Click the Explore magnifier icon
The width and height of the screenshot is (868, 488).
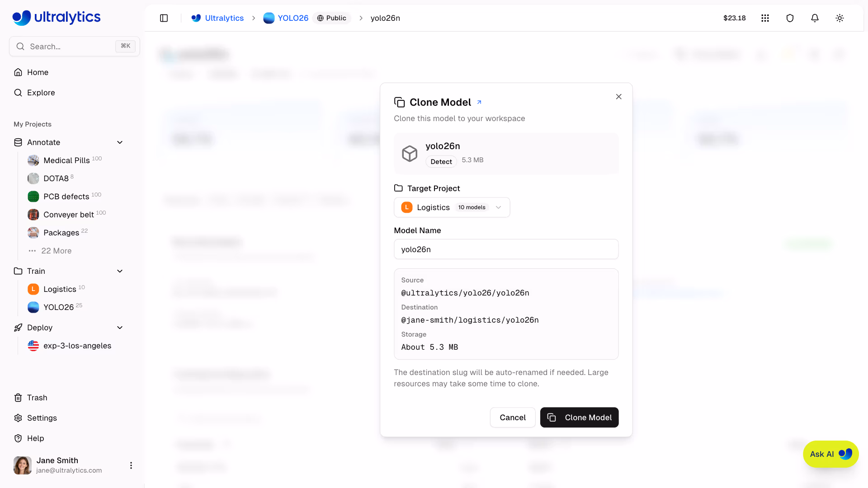(x=18, y=93)
